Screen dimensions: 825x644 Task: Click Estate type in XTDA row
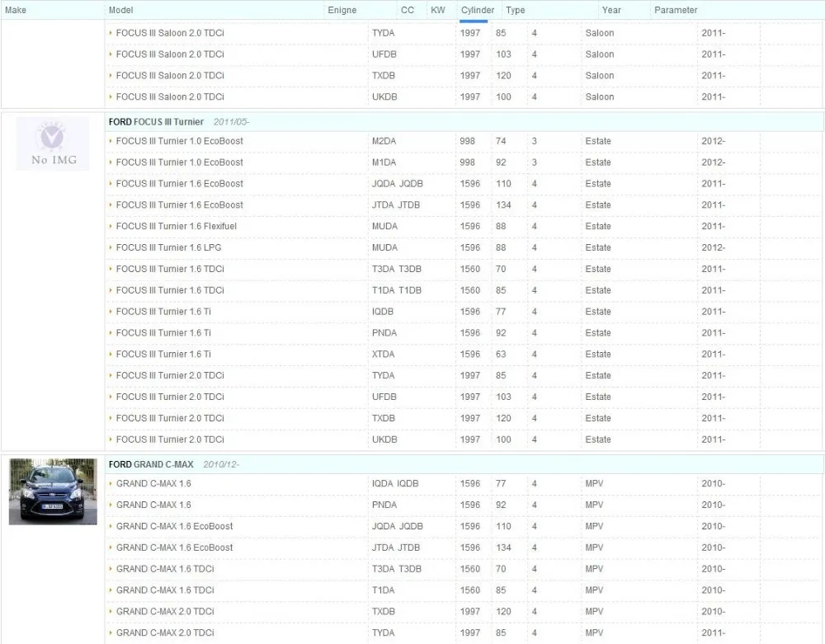pyautogui.click(x=598, y=355)
